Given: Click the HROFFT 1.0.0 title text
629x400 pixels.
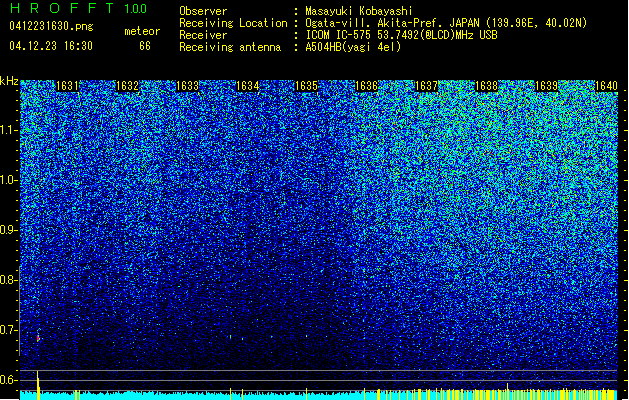Looking at the screenshot, I should point(78,8).
